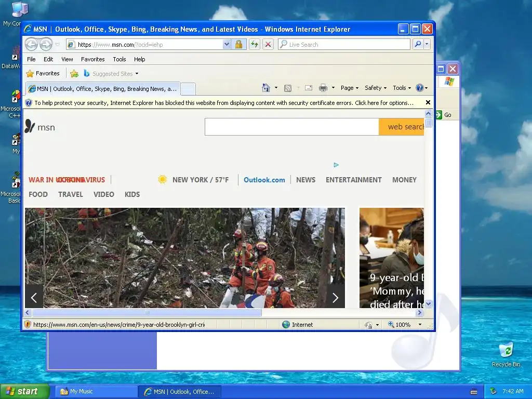Click the Home page icon
Screen dimensions: 532x399
pyautogui.click(x=265, y=88)
